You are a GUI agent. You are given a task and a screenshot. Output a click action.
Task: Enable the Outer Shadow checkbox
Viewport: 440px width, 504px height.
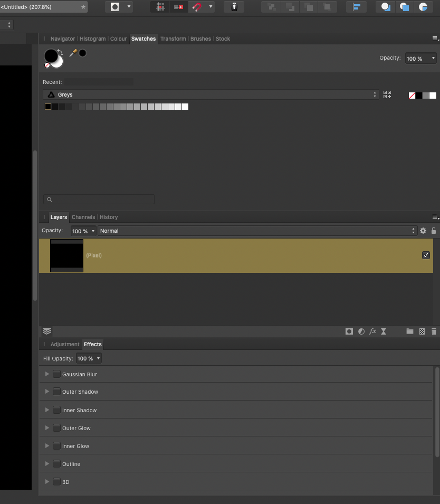tap(56, 392)
